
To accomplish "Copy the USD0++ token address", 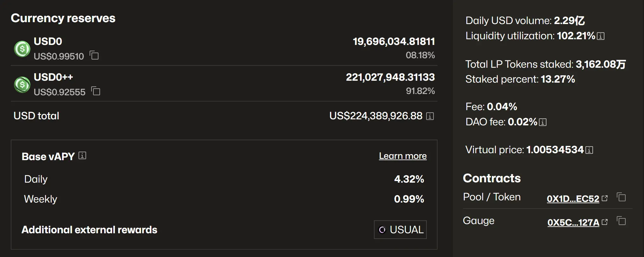I will pyautogui.click(x=96, y=91).
